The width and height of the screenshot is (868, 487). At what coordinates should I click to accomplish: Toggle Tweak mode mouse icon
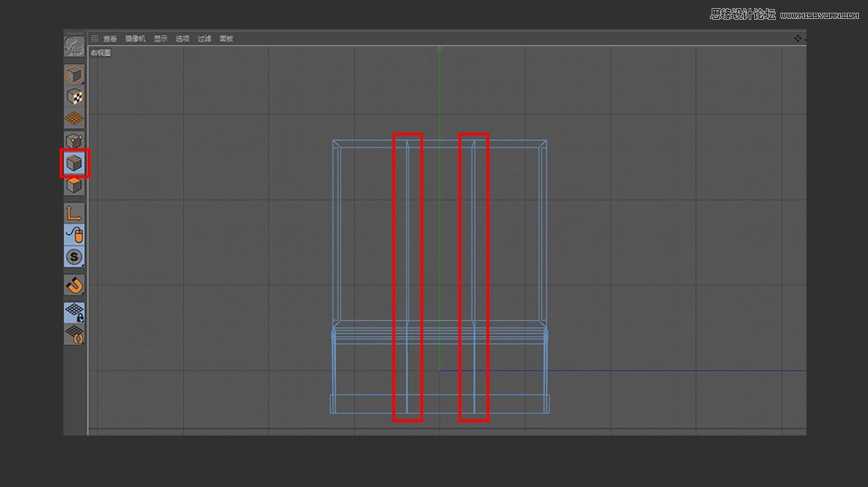74,235
